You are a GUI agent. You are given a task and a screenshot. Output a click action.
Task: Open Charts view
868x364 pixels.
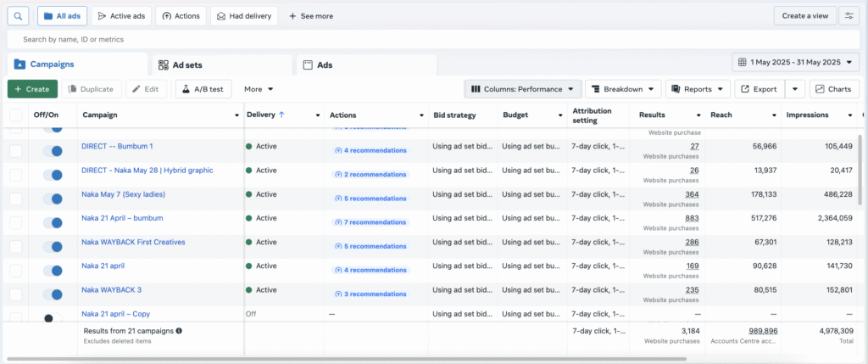tap(834, 89)
